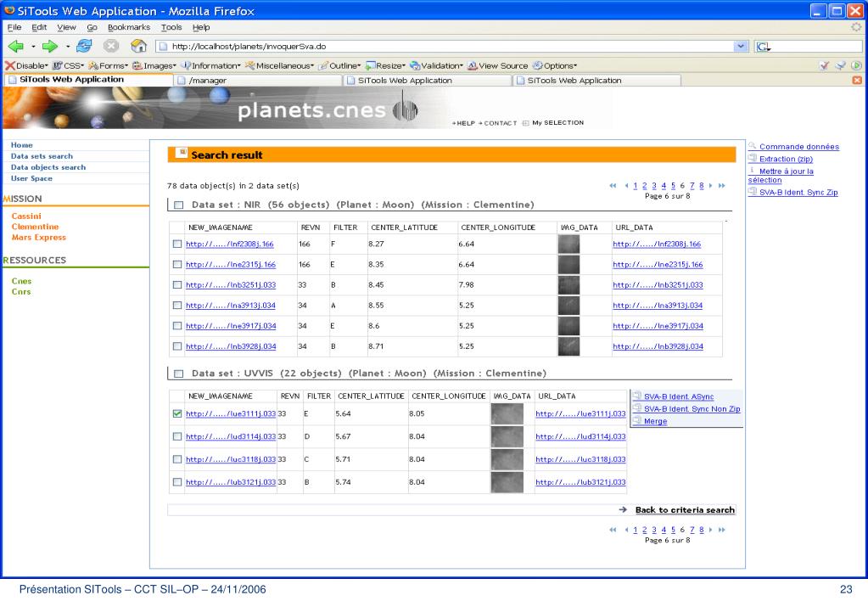Select all with Data set NIR checkbox
The height and width of the screenshot is (601, 868).
[179, 205]
